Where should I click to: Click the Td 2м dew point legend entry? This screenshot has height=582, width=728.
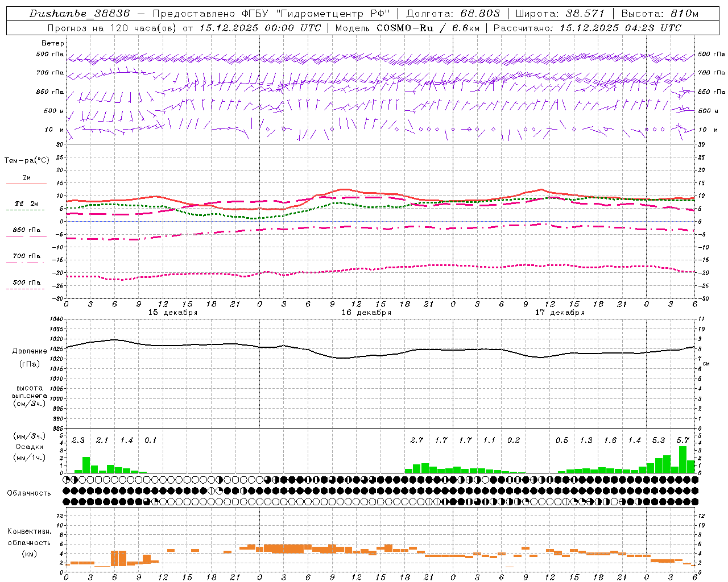tap(26, 203)
